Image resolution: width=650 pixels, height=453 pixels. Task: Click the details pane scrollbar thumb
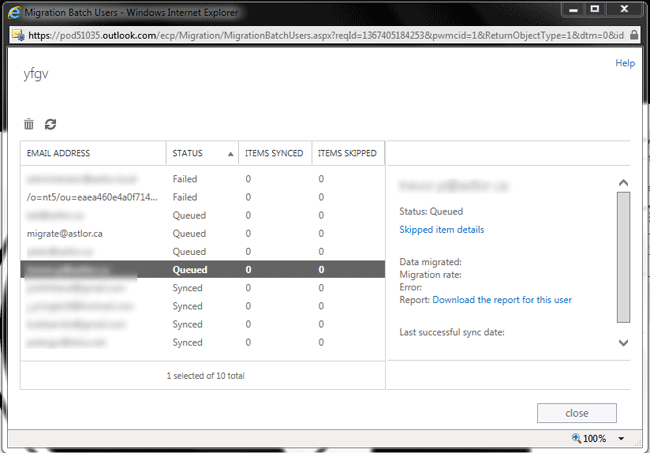coord(623,257)
